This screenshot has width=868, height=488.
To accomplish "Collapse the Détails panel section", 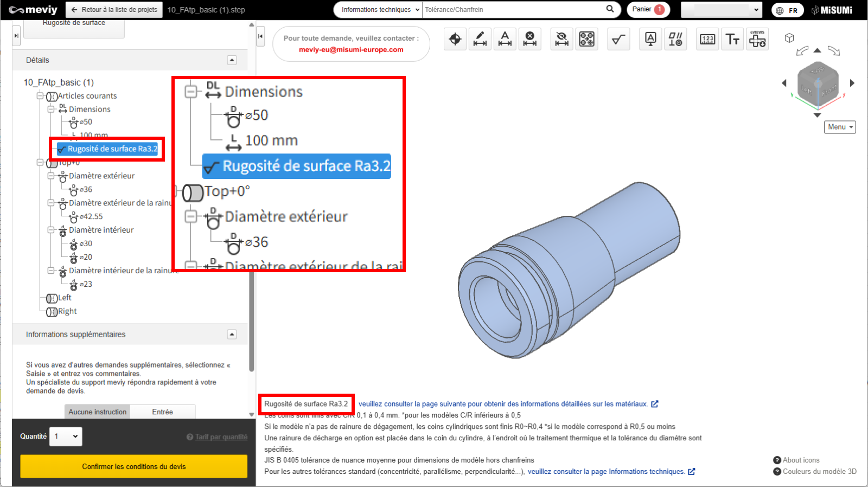I will (x=232, y=60).
